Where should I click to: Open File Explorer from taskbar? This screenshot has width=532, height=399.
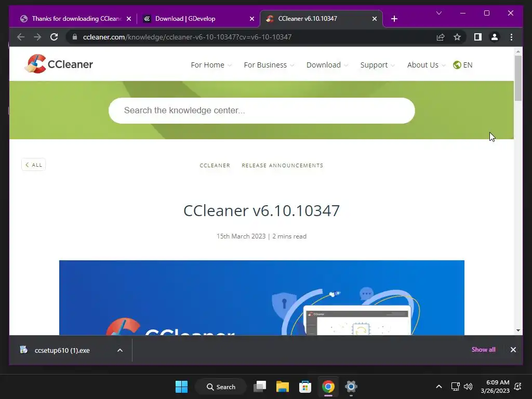(x=282, y=387)
